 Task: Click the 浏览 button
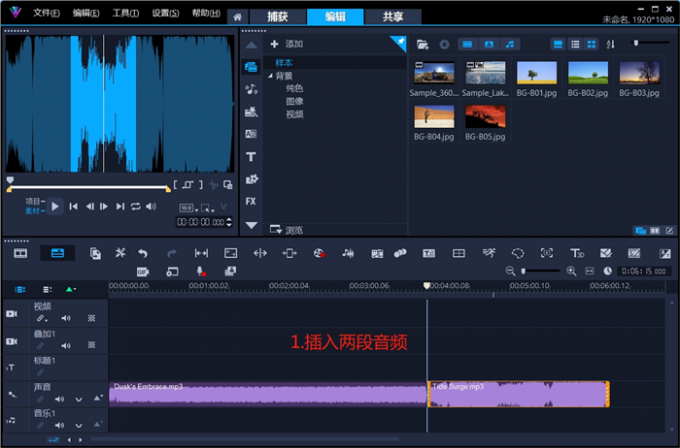click(287, 230)
